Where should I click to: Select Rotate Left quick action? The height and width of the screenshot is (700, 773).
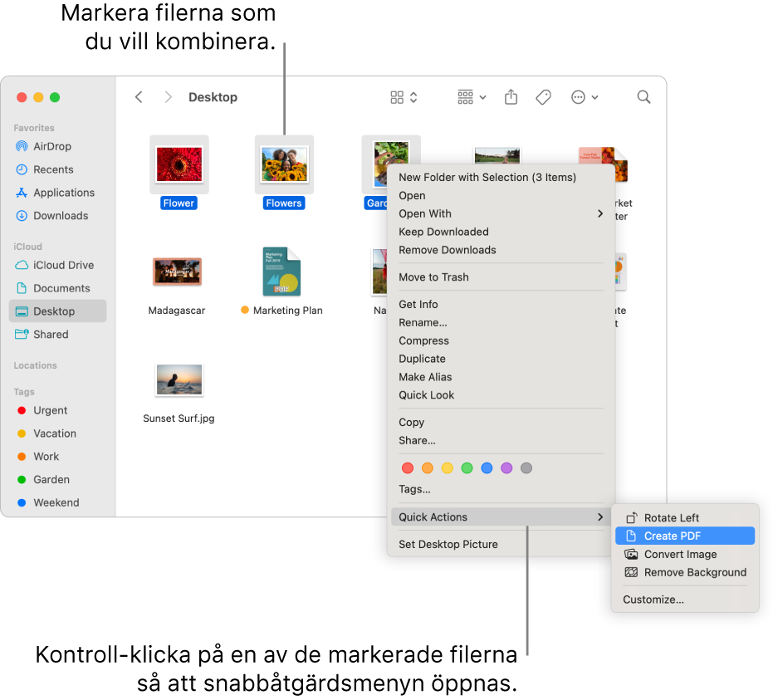click(672, 518)
